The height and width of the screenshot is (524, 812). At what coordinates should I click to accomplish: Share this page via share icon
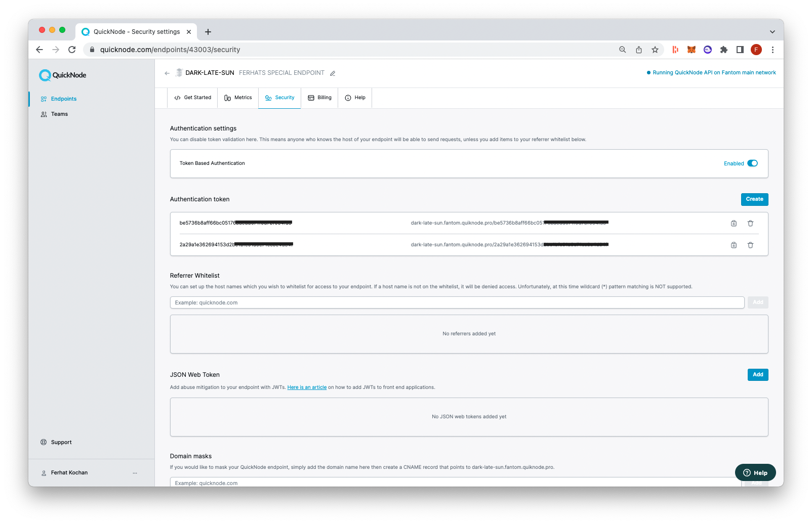(x=639, y=50)
